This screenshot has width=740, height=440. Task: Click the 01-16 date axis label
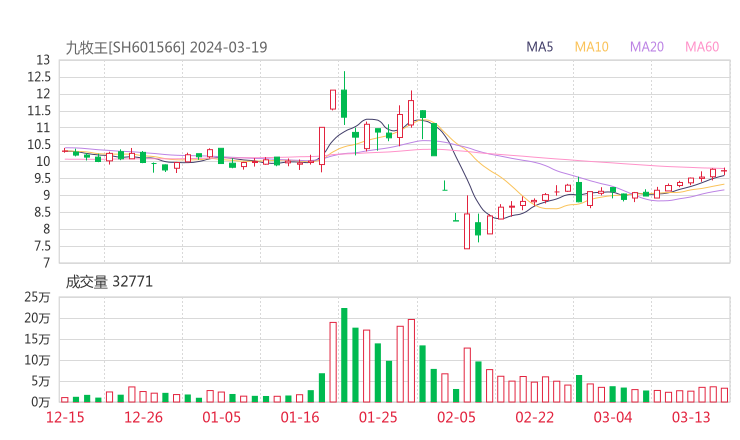coord(300,417)
